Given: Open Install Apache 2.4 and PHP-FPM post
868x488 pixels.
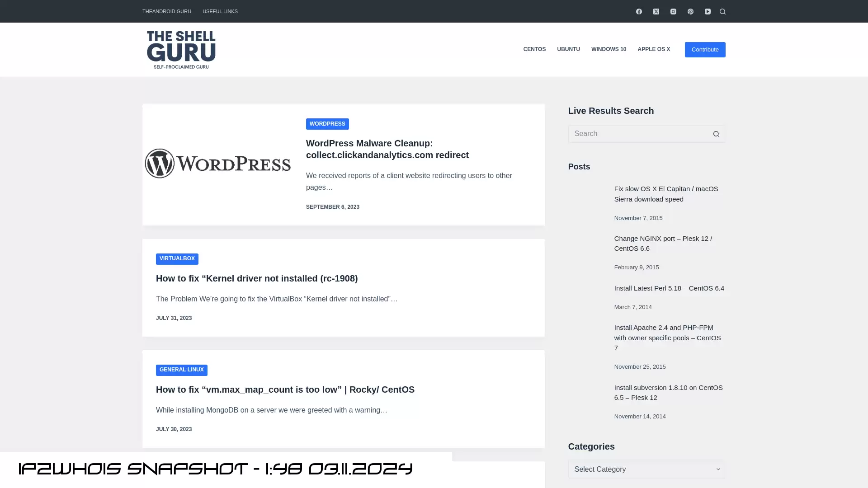Looking at the screenshot, I should [668, 338].
